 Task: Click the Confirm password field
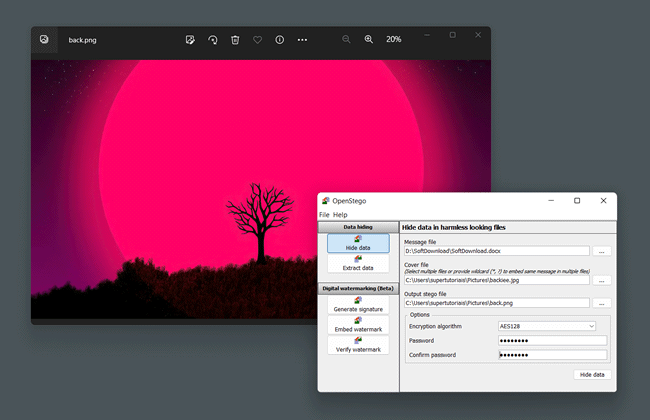552,355
